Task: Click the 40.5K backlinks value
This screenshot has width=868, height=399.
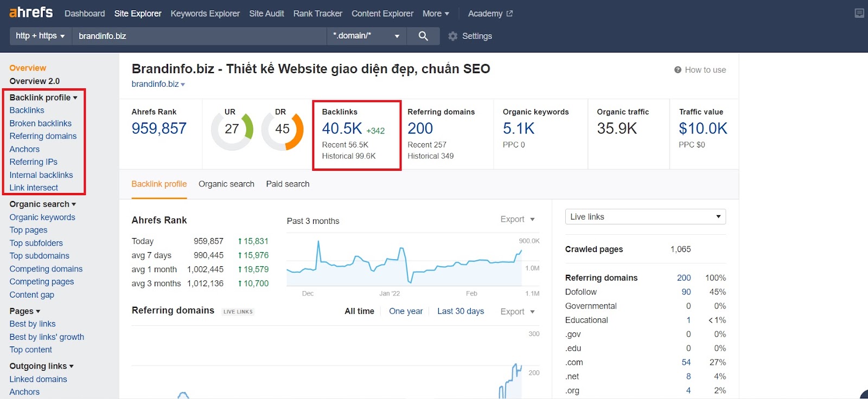Action: (342, 128)
